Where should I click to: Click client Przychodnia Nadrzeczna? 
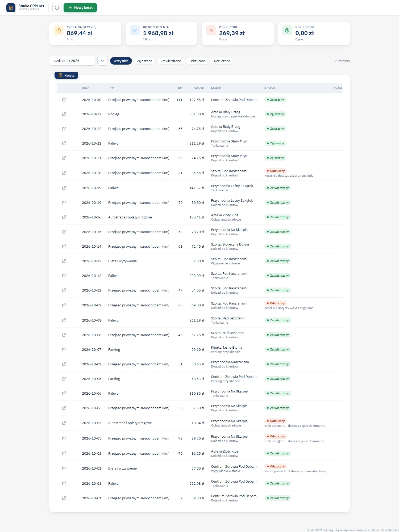click(230, 362)
